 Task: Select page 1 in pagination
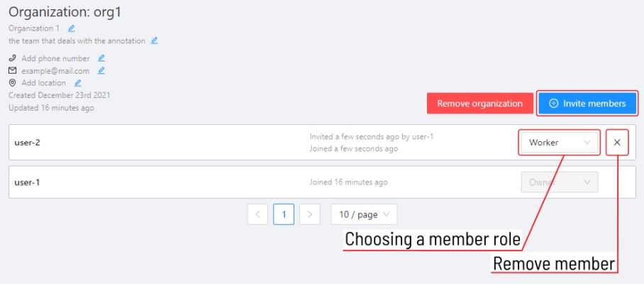point(284,214)
